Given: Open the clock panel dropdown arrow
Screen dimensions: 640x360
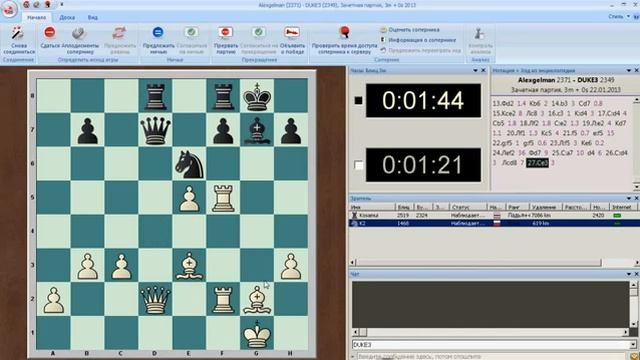Looking at the screenshot, I should 475,71.
